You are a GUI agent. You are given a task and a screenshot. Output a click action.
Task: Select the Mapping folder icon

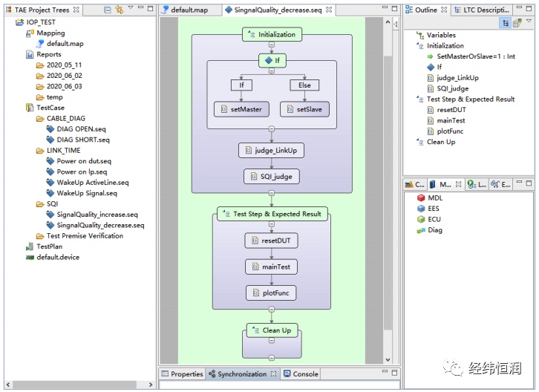(x=30, y=33)
